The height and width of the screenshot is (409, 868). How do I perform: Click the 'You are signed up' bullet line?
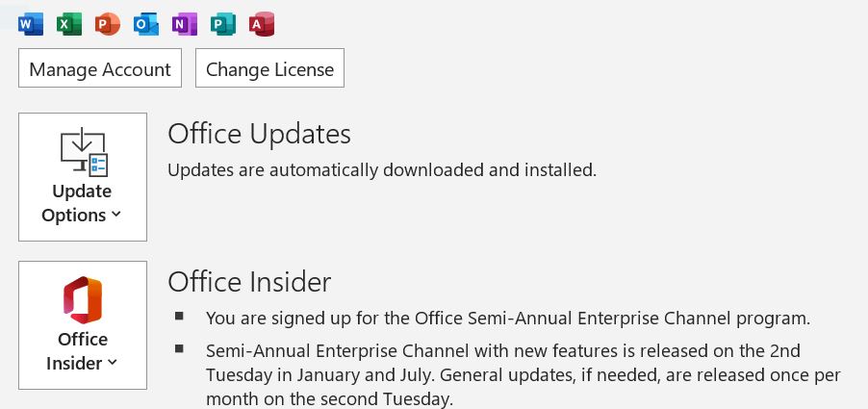pos(508,319)
